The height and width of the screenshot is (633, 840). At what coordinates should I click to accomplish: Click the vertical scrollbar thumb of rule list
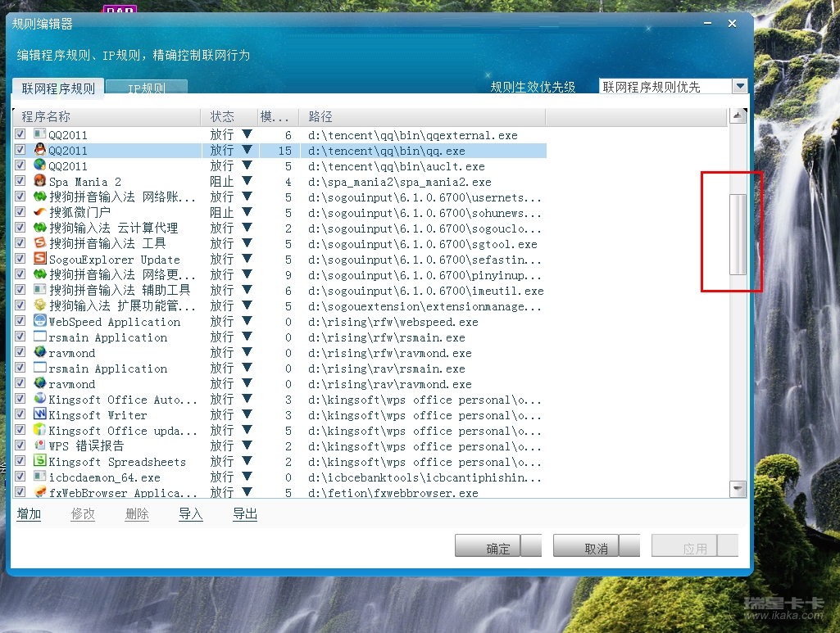pyautogui.click(x=738, y=234)
